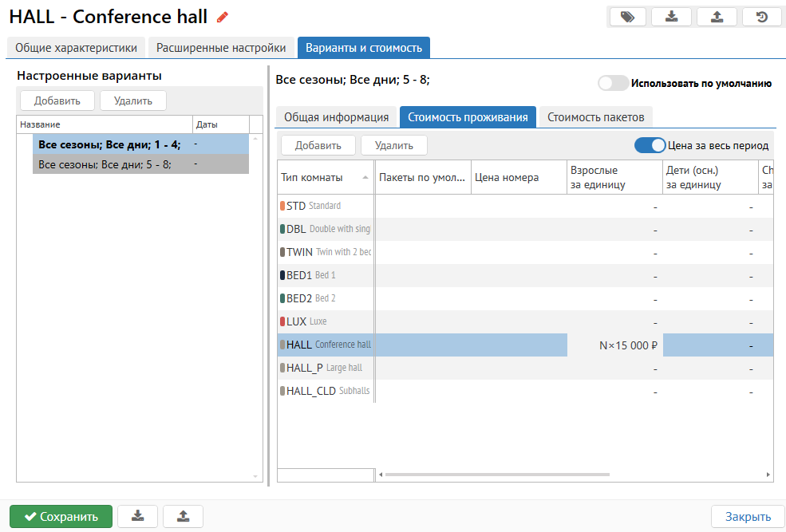786x532 pixels.
Task: Sort by Тип комнаты column arrow
Action: click(x=365, y=178)
